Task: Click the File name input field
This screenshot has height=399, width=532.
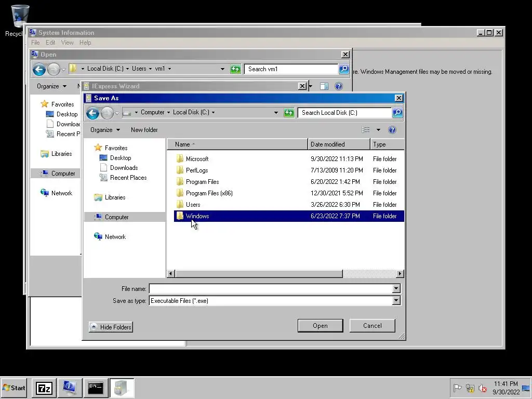Action: click(x=271, y=289)
